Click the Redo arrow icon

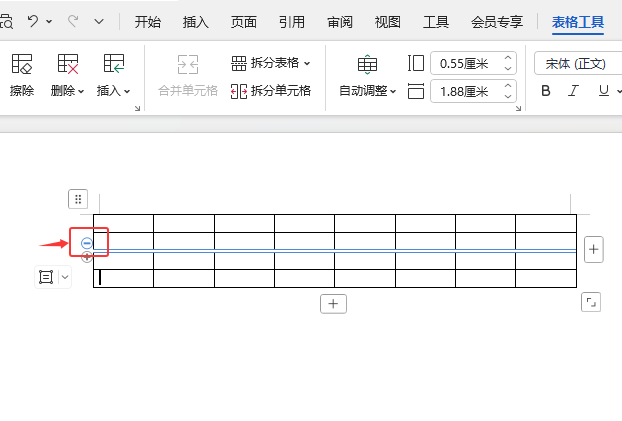tap(73, 21)
